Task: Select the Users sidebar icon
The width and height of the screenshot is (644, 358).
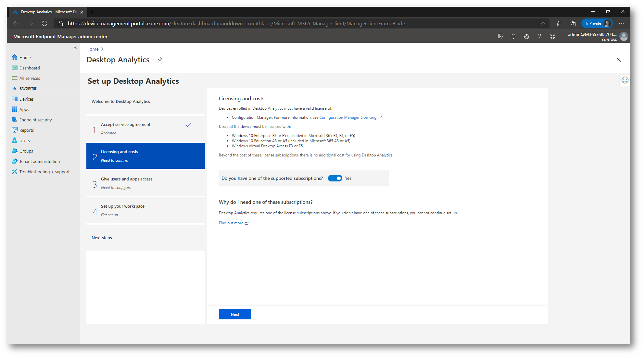Action: 15,141
